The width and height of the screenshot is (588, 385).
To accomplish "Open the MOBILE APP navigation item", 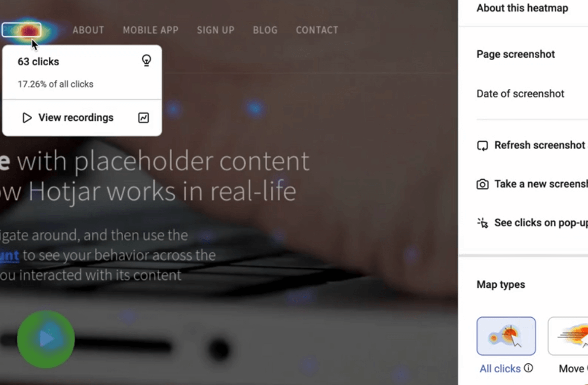I will [151, 30].
